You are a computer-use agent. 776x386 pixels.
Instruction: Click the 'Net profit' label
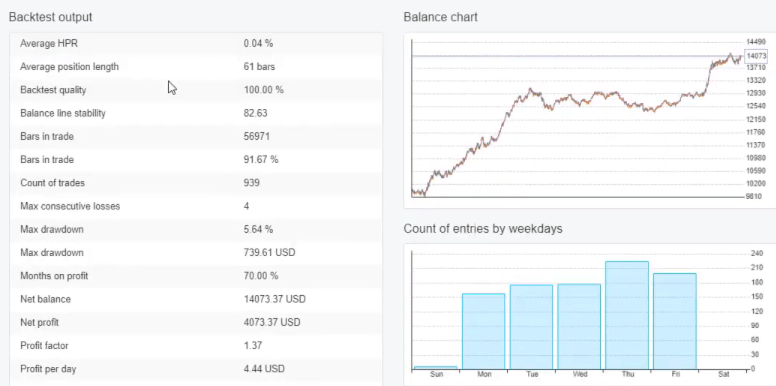pyautogui.click(x=40, y=323)
